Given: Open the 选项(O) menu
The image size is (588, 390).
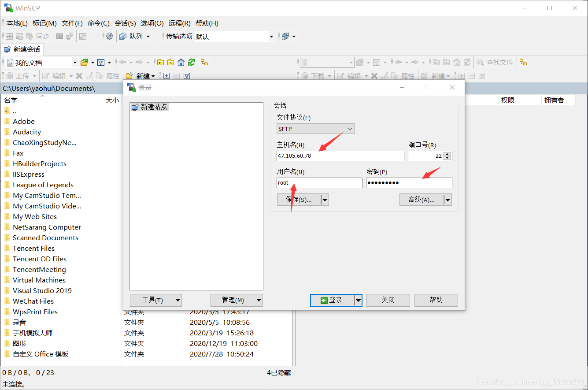Looking at the screenshot, I should coord(152,23).
